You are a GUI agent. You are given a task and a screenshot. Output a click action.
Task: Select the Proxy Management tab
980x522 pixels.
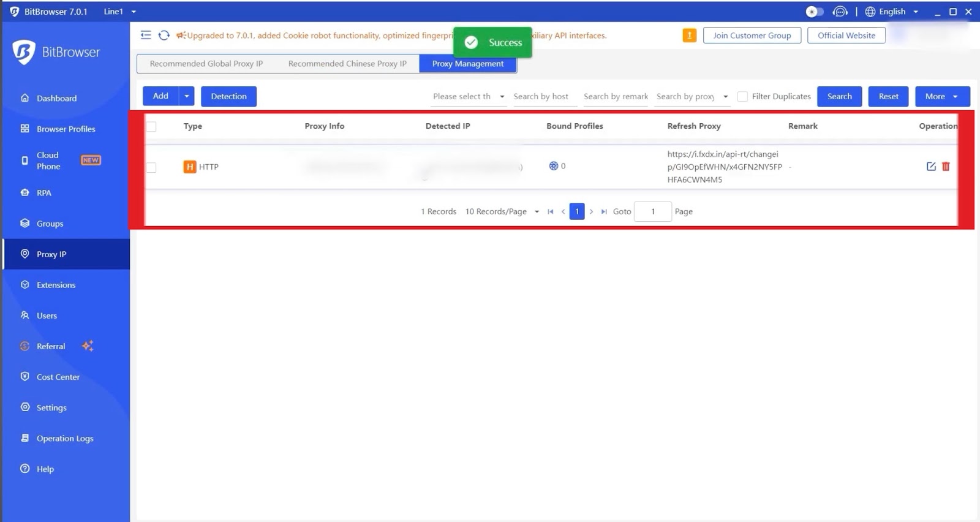pos(468,64)
